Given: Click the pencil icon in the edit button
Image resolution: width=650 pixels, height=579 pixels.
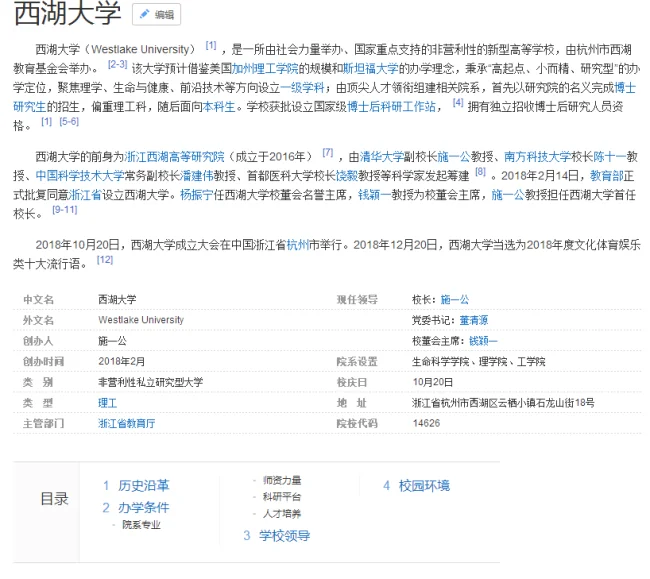Looking at the screenshot, I should coord(144,14).
